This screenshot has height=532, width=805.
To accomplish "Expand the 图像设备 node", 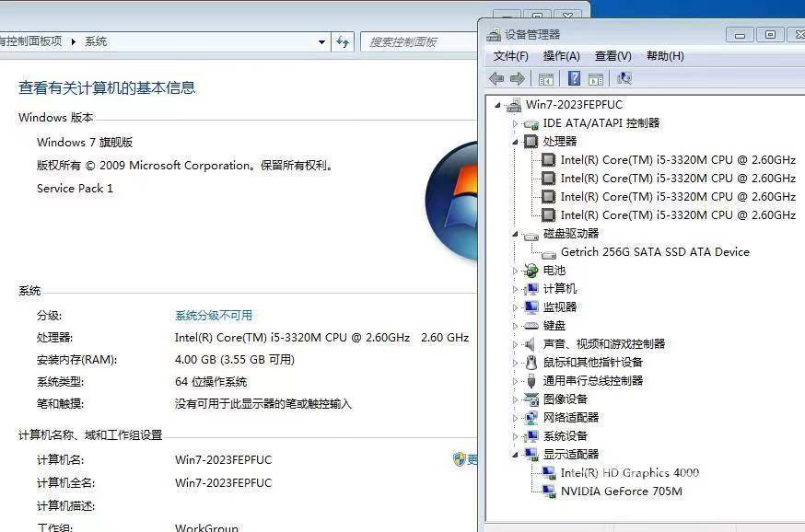I will 515,399.
